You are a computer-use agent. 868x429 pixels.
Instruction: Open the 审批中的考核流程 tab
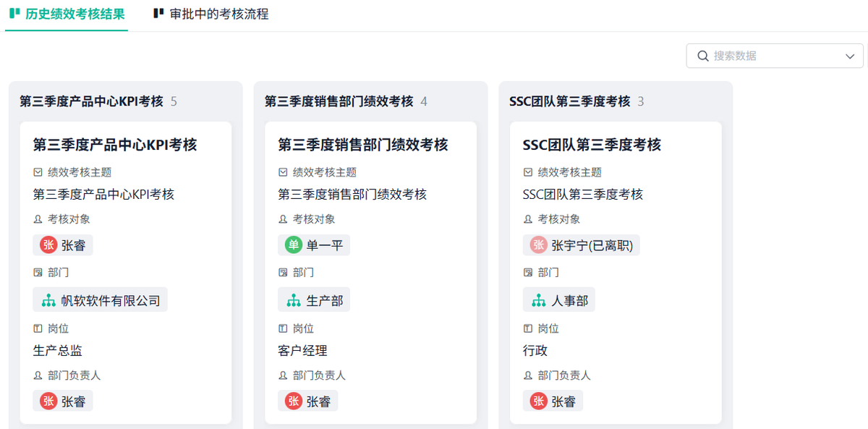click(x=218, y=14)
